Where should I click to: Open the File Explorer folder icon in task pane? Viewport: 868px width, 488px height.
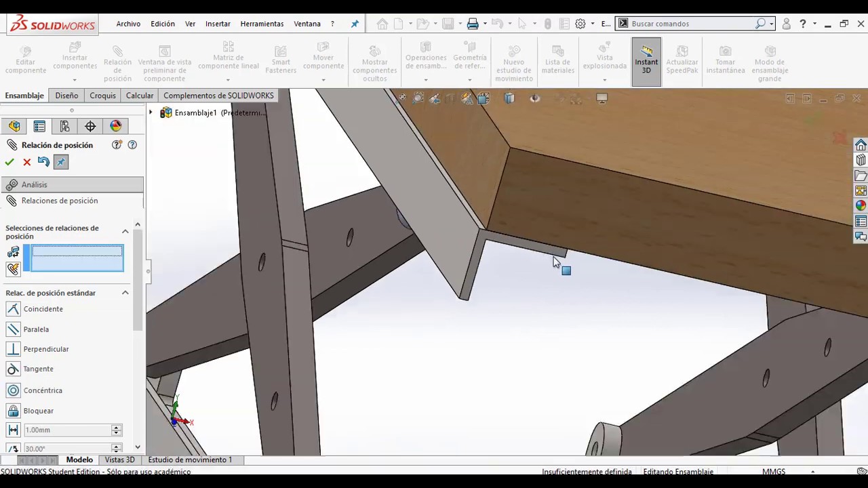(x=861, y=176)
